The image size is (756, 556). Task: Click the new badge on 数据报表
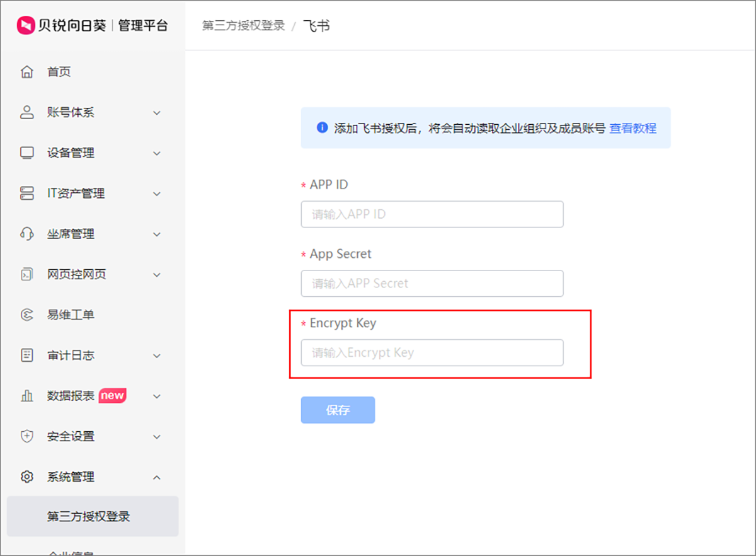point(113,395)
